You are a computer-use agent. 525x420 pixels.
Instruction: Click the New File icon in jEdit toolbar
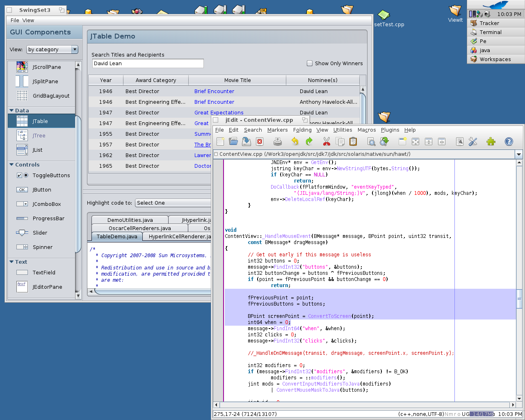point(220,142)
